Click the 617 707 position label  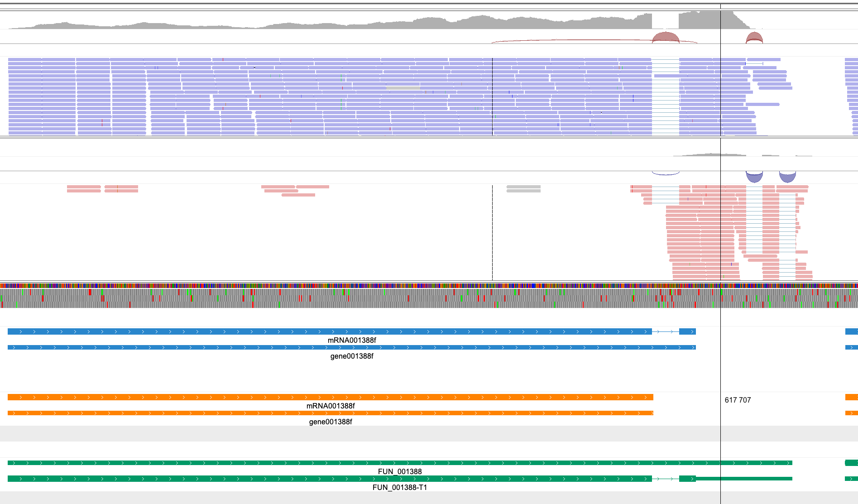tap(738, 400)
